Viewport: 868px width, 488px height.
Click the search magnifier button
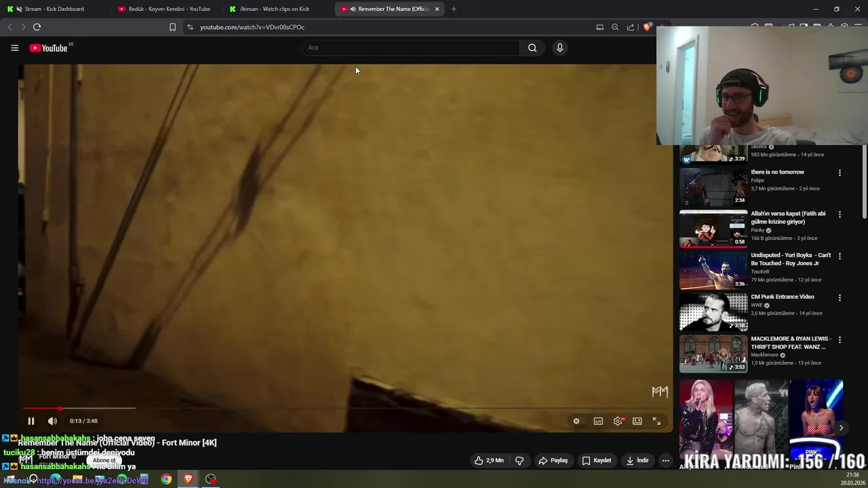click(x=532, y=47)
